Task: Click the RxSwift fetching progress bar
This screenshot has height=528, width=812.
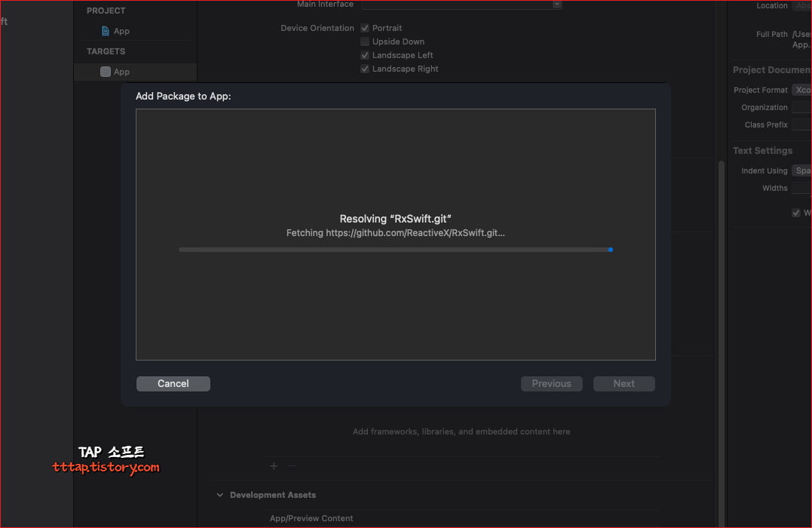Action: click(396, 250)
